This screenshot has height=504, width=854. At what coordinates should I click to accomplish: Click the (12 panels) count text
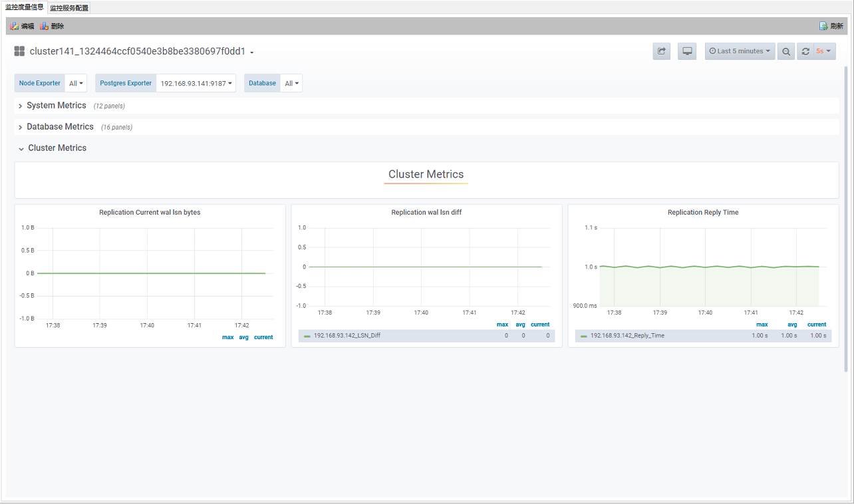(109, 106)
